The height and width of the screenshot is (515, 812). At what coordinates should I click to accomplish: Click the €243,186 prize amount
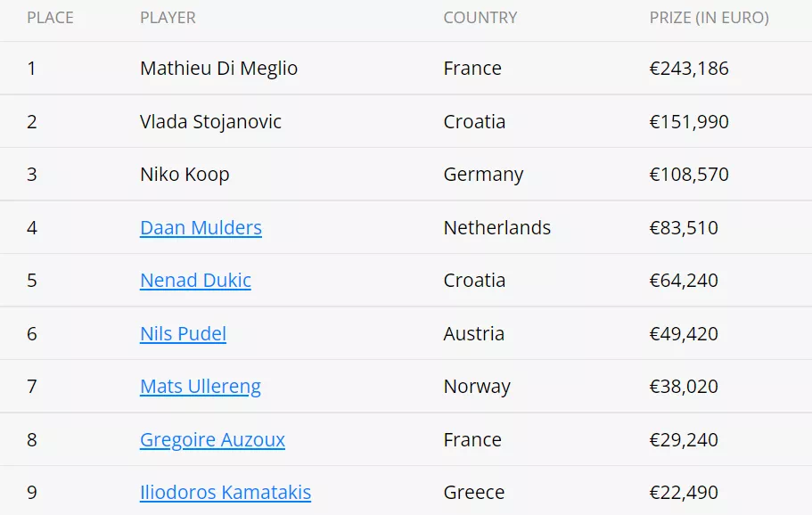point(689,69)
